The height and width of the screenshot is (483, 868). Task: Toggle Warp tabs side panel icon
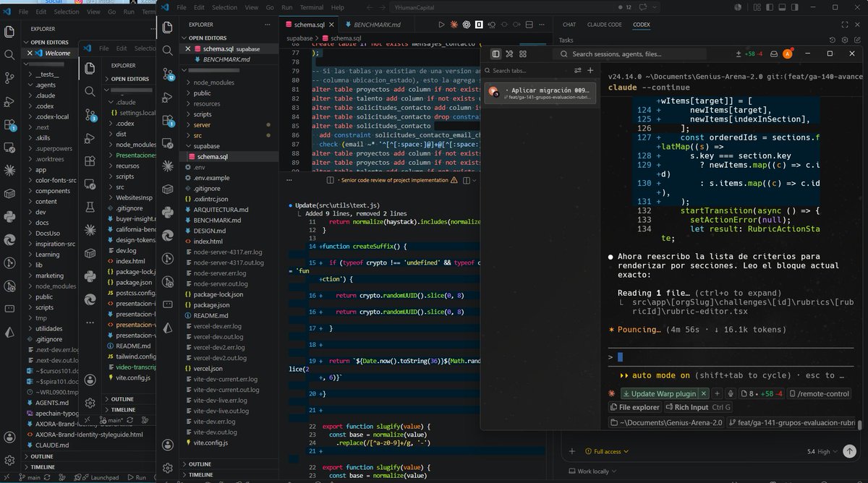[x=495, y=54]
